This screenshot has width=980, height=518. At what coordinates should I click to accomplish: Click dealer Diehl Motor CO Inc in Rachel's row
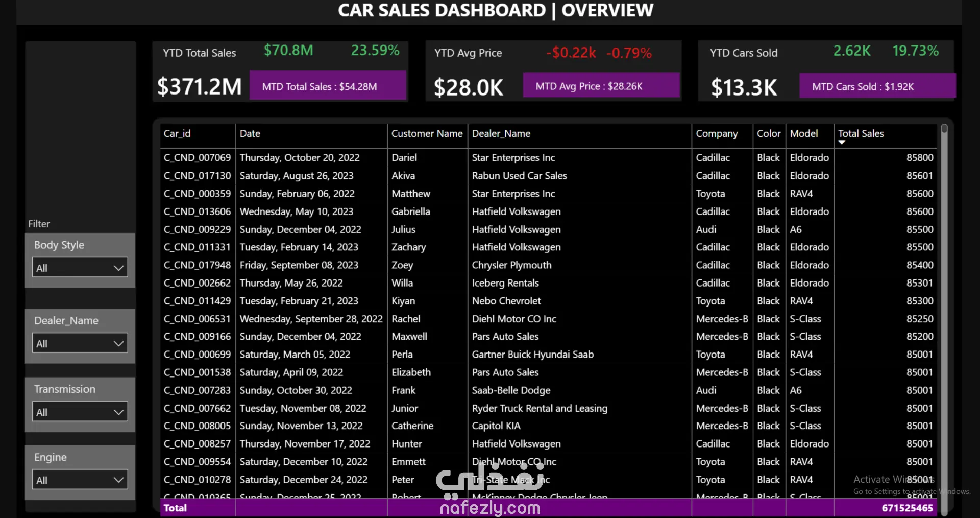coord(514,319)
